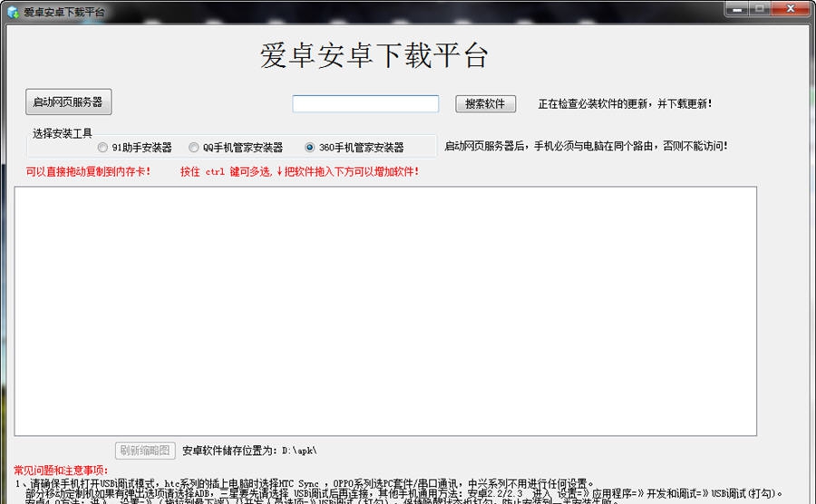Click the text 可以直接拖动复制到内存卡!

tap(89, 171)
